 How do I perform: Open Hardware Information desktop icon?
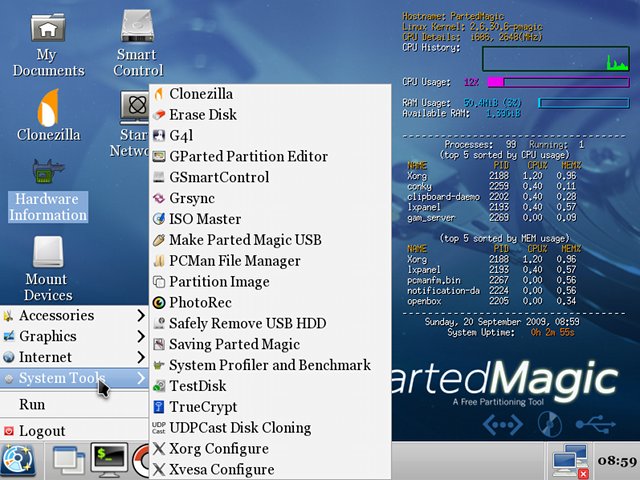click(48, 191)
